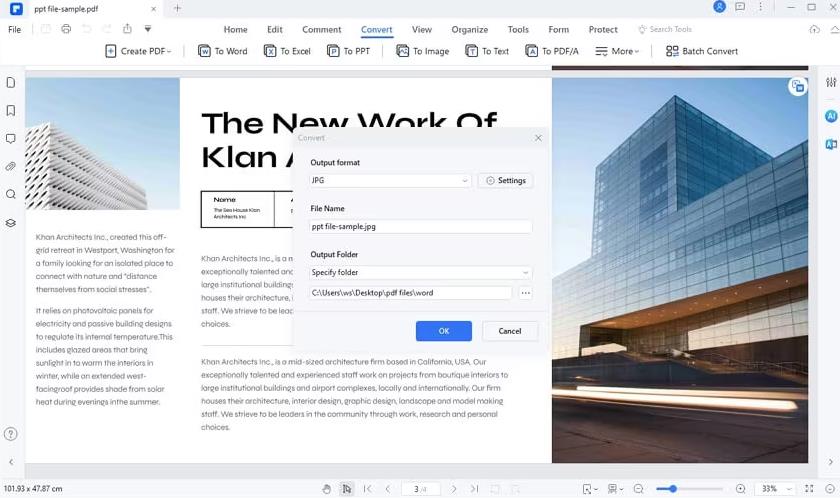This screenshot has height=498, width=840.
Task: Click the zoom in magnifier
Action: [x=740, y=489]
